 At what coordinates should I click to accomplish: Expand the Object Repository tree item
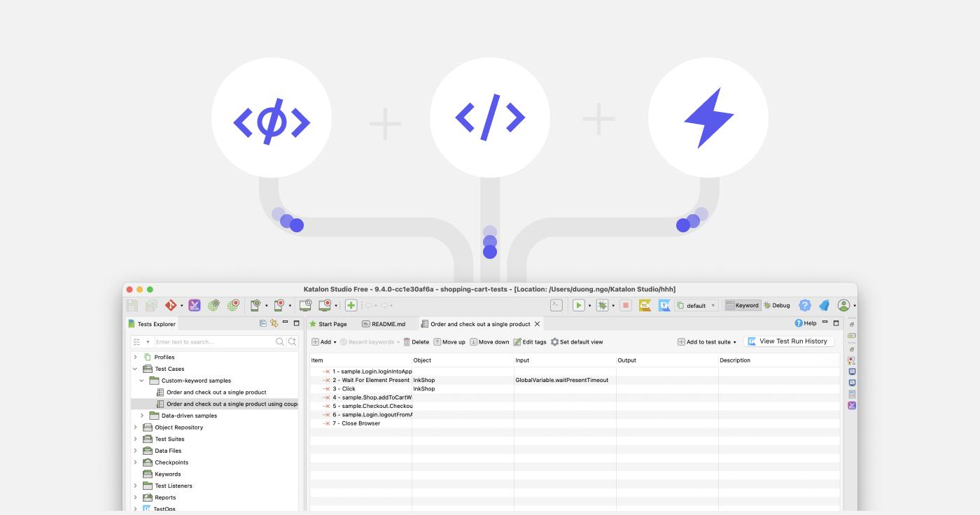(x=135, y=427)
